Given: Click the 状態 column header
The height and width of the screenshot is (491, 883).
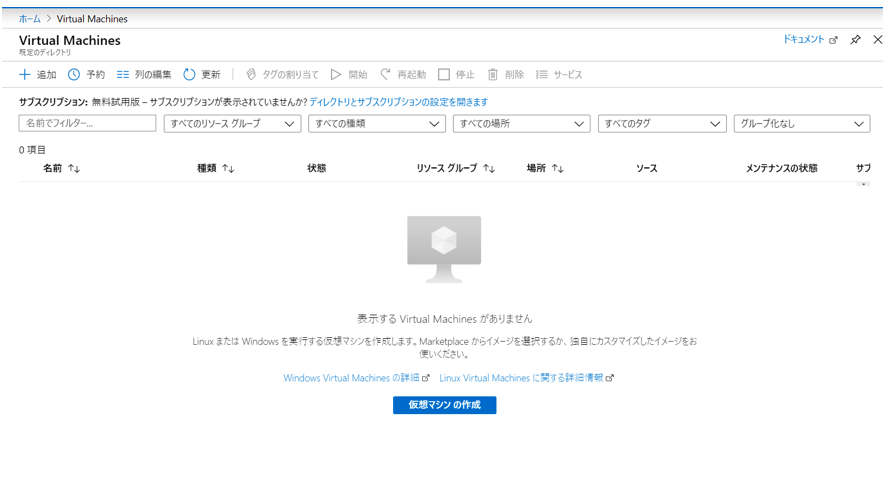Looking at the screenshot, I should pos(316,168).
